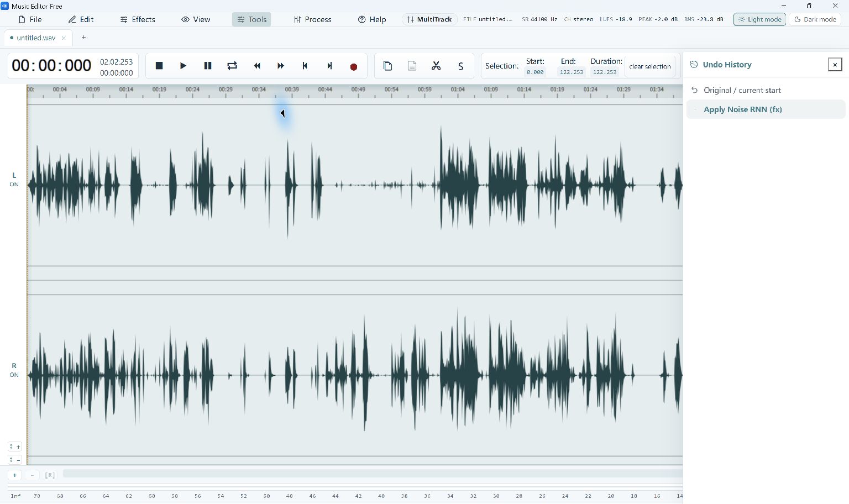Close the untitled.wav tab

[64, 38]
